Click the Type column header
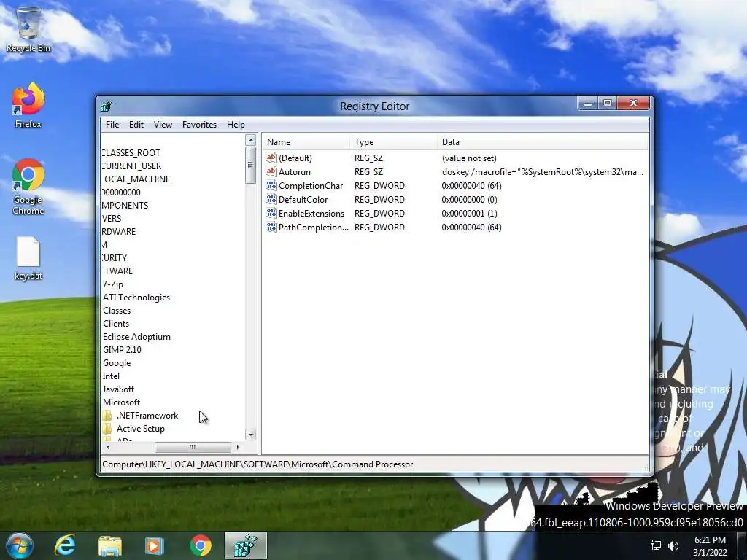This screenshot has width=747, height=560. click(x=393, y=142)
